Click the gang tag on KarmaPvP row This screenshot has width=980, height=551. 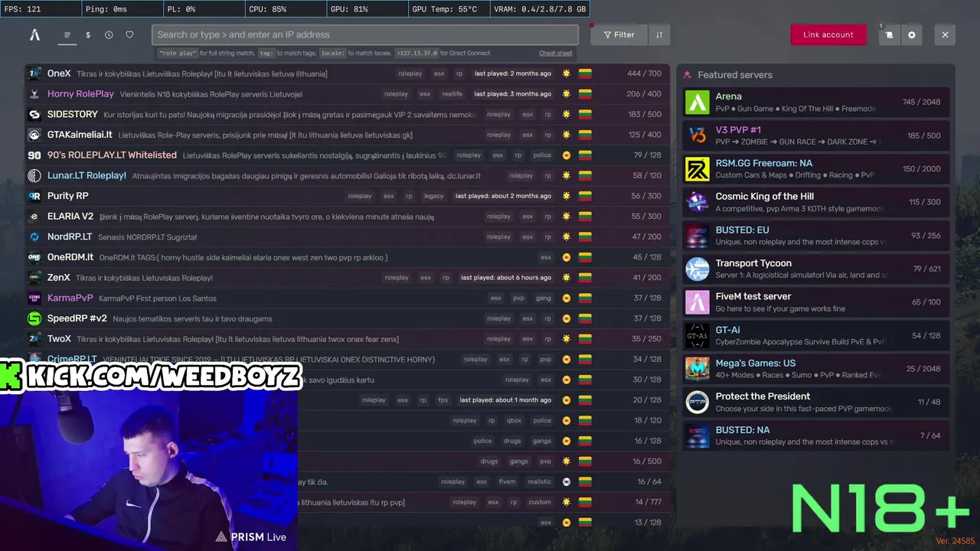pyautogui.click(x=544, y=298)
